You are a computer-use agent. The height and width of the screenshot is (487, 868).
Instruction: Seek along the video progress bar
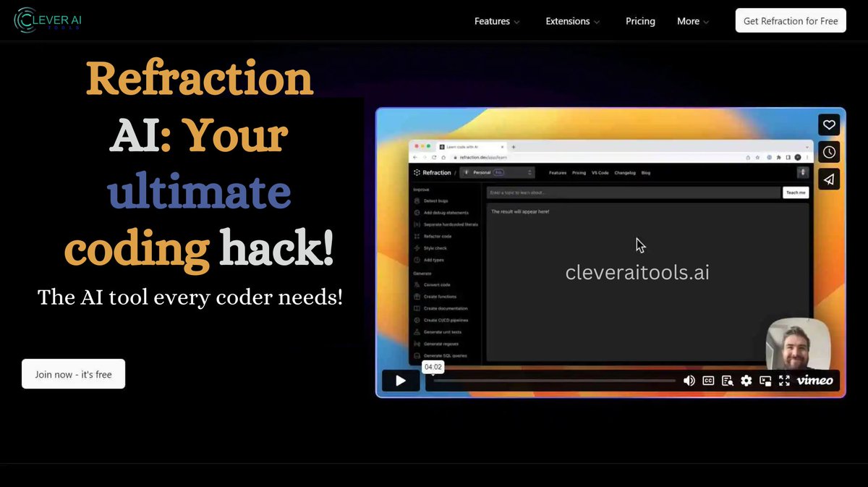[x=554, y=381]
